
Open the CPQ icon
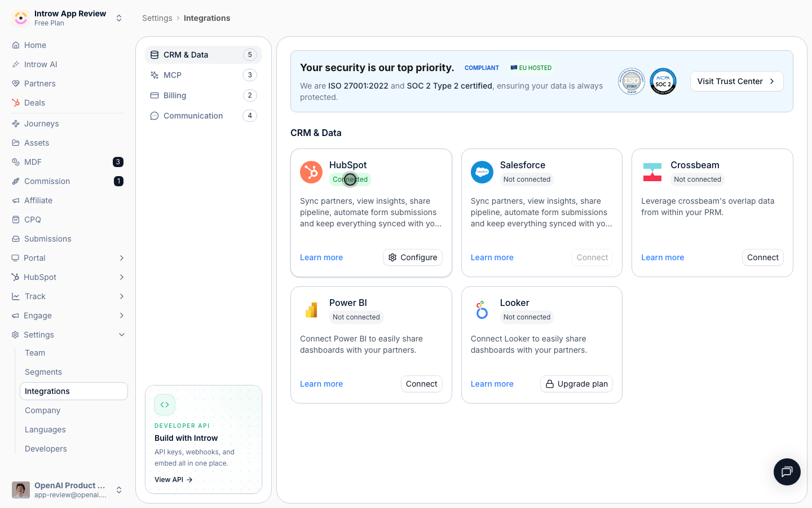[16, 220]
